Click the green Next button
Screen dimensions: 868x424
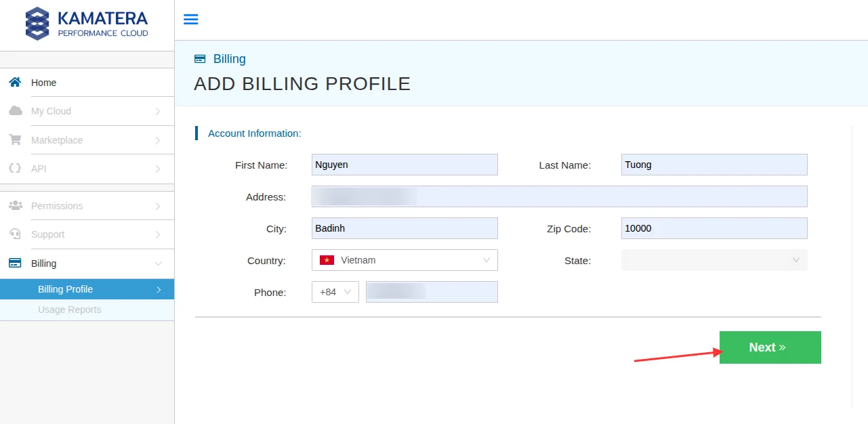[770, 347]
